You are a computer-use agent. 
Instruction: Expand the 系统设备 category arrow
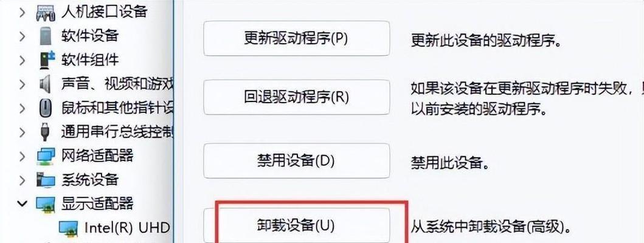[x=23, y=179]
